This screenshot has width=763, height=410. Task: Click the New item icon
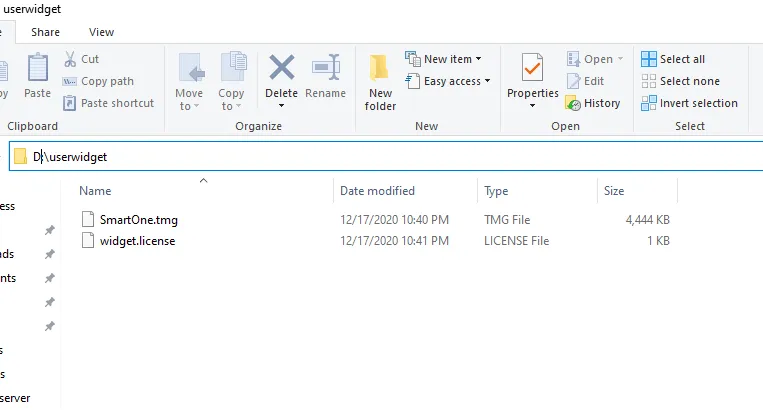point(413,59)
